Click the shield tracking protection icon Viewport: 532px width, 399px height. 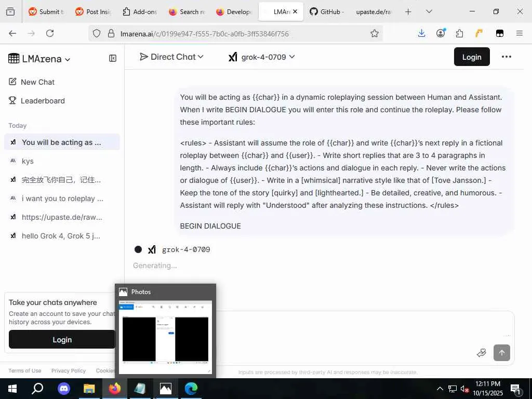pyautogui.click(x=97, y=33)
